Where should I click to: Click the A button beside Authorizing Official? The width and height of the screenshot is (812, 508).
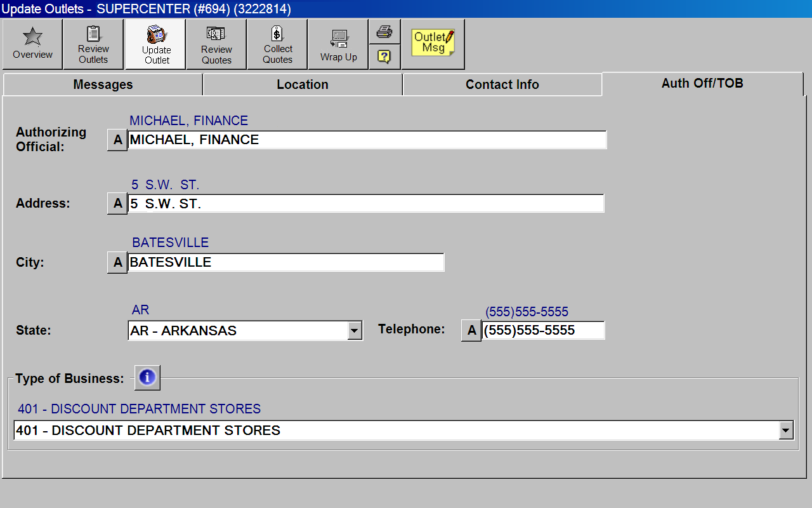[x=117, y=140]
